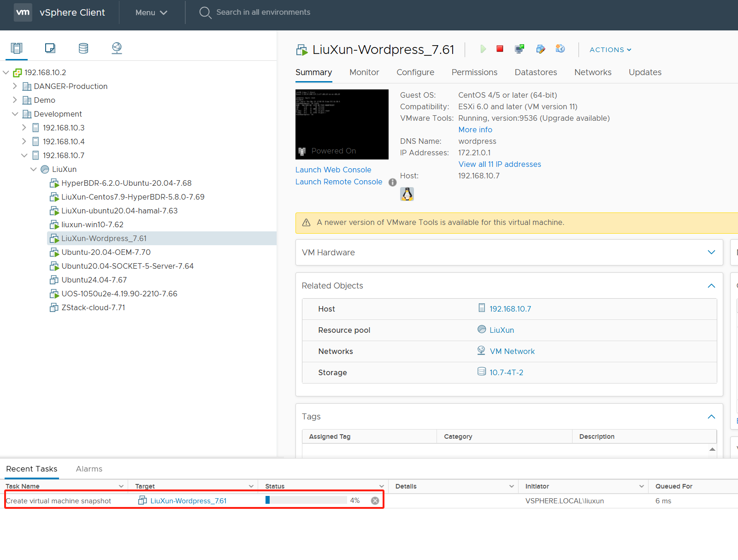Image resolution: width=738 pixels, height=560 pixels.
Task: Click the DANGER-Production datacenter icon
Action: [x=27, y=86]
